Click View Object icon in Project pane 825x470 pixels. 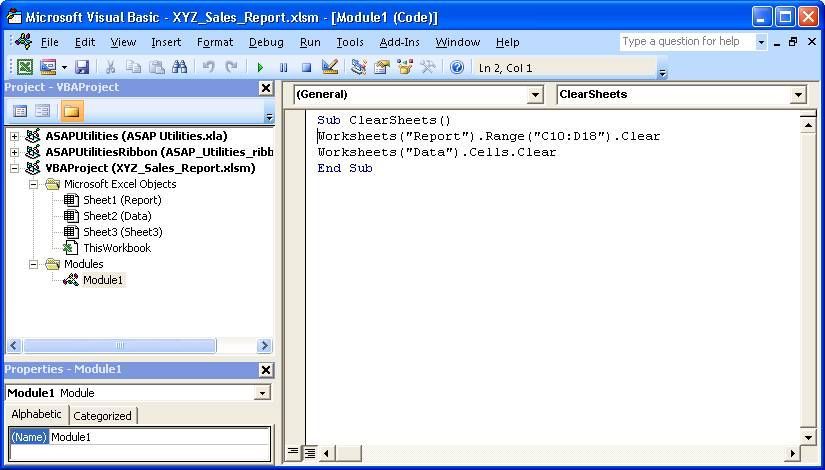tap(43, 111)
